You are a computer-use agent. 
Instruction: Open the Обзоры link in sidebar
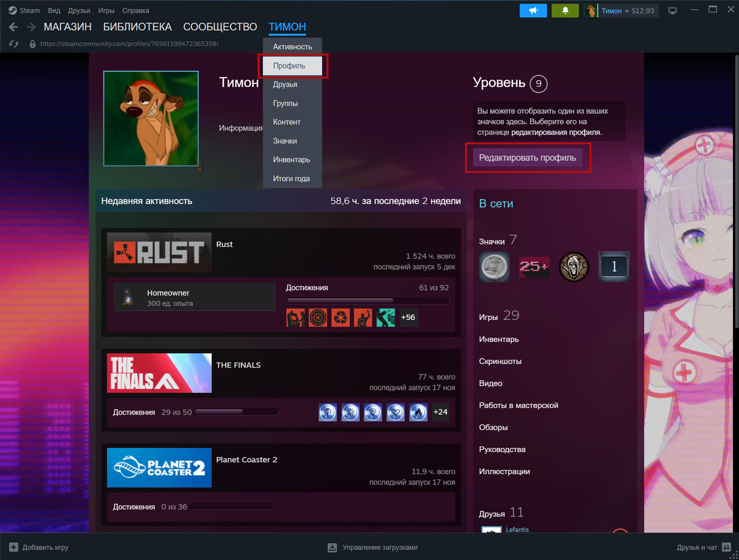pos(493,428)
